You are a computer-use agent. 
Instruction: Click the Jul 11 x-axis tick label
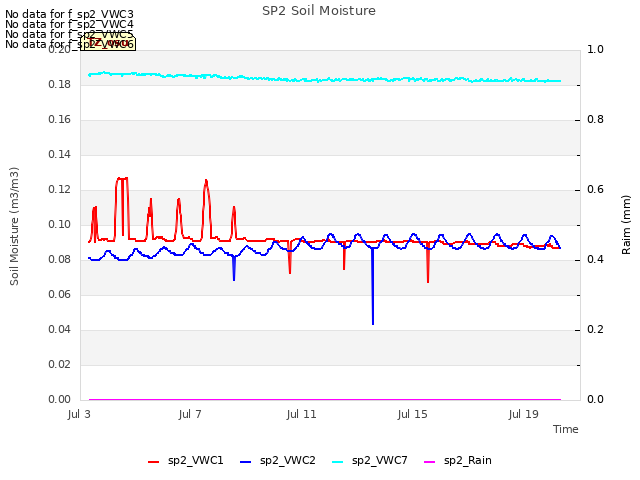pos(301,414)
